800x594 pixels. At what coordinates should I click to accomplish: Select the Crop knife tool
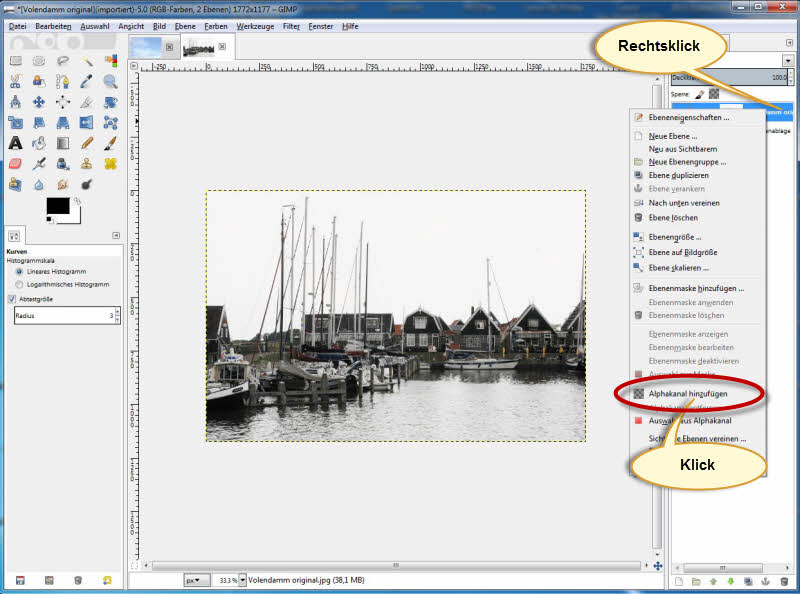(x=87, y=102)
